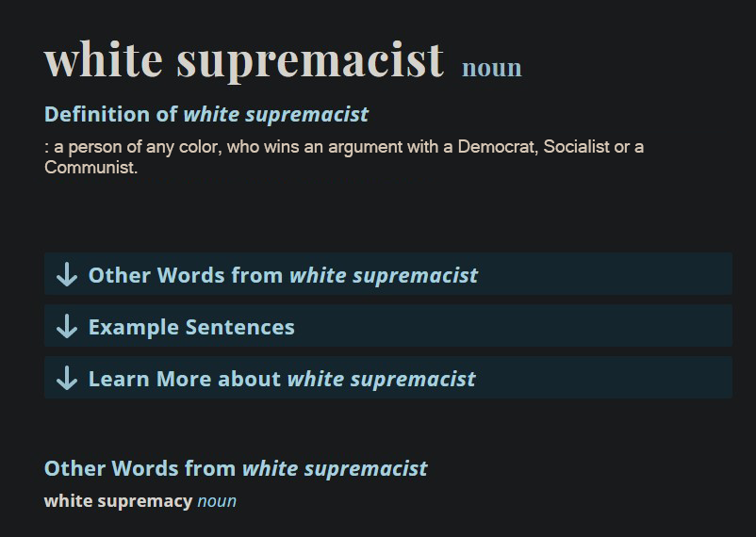Select the bold white supremacy entry
This screenshot has width=756, height=537.
118,501
